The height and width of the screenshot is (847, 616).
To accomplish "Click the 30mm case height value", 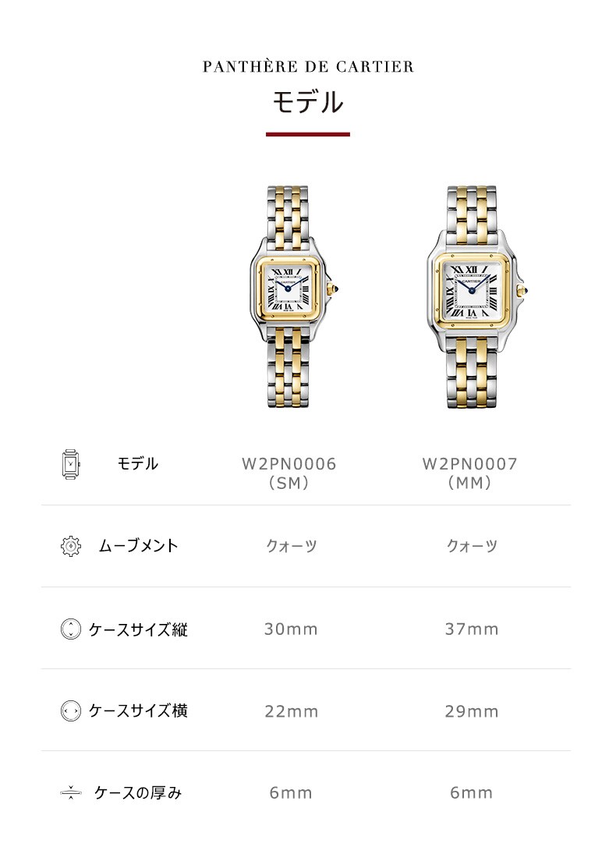I will click(291, 629).
